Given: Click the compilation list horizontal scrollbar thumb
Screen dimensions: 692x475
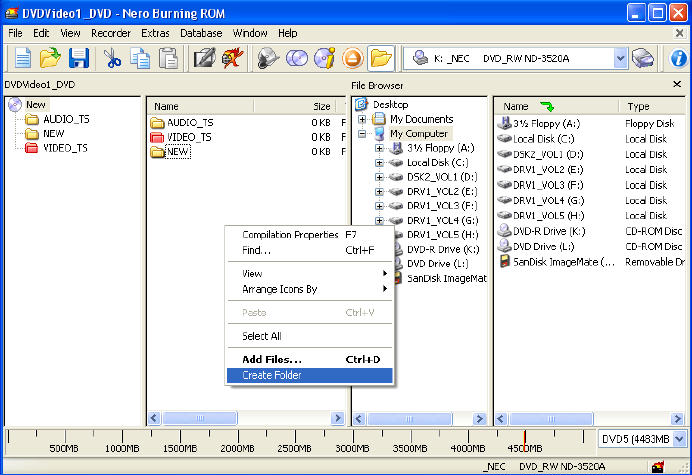Looking at the screenshot, I should pyautogui.click(x=200, y=418).
